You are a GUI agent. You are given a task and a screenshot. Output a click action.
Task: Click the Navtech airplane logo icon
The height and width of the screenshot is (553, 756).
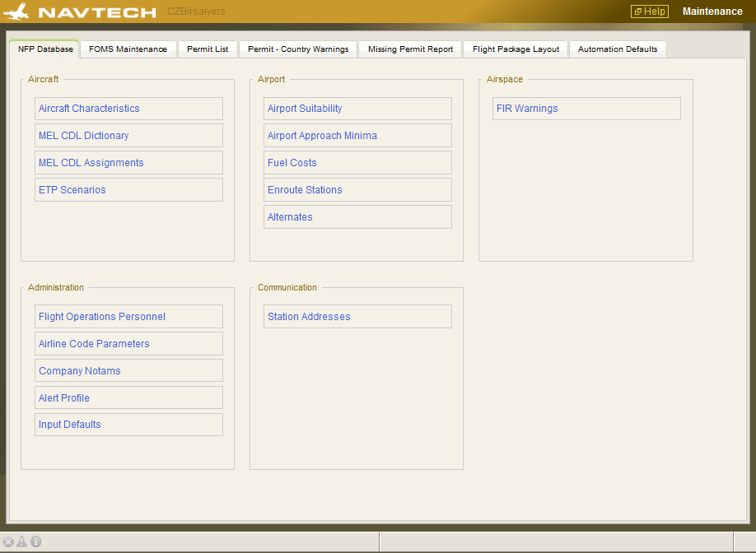(16, 12)
